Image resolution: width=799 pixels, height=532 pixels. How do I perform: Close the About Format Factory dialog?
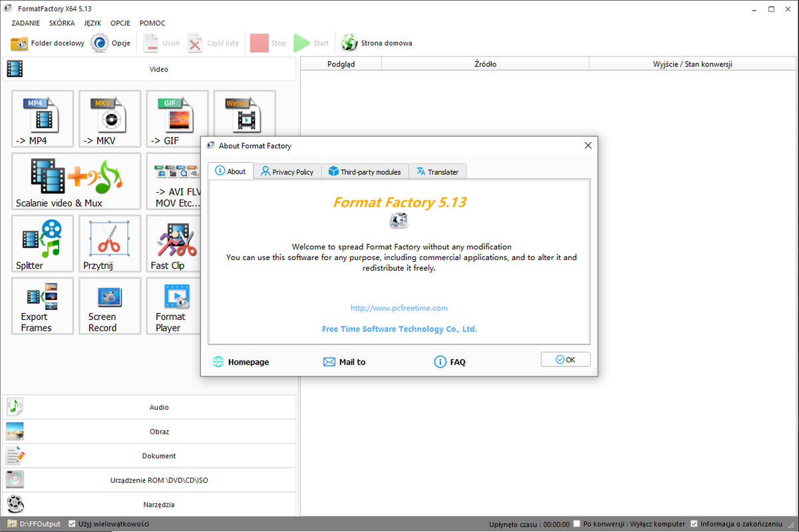[587, 145]
